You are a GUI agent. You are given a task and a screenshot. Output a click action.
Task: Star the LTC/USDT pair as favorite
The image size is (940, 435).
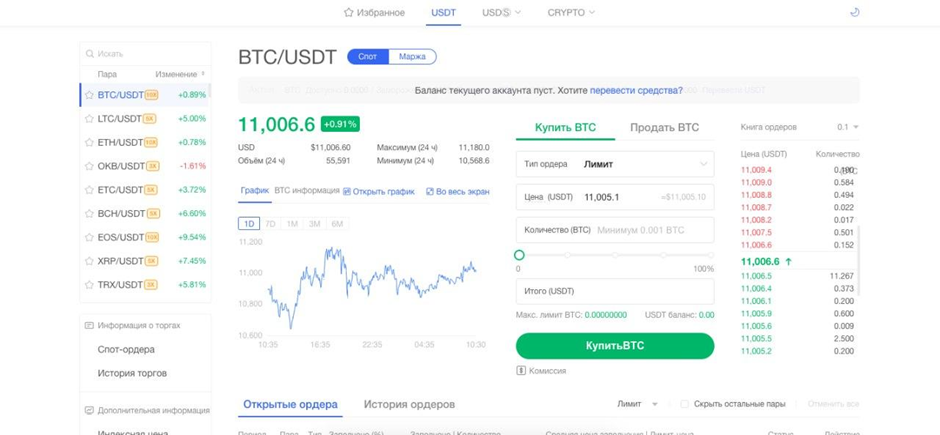pos(90,119)
